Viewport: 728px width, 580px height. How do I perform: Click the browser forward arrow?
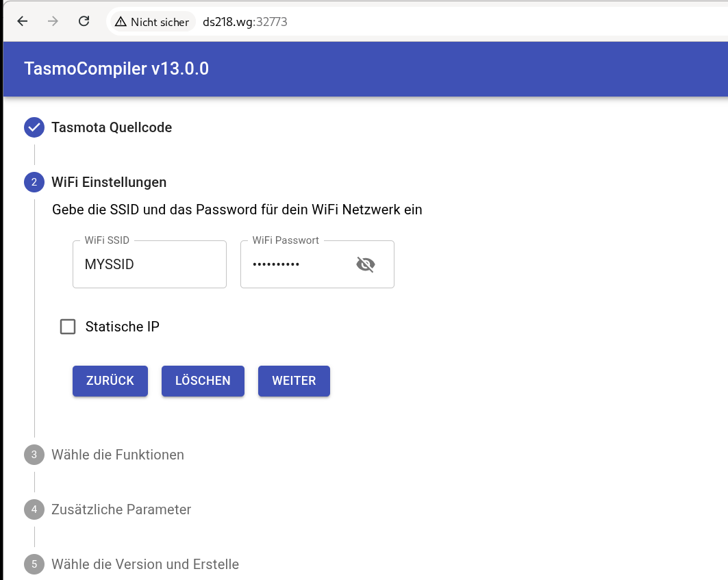[53, 21]
